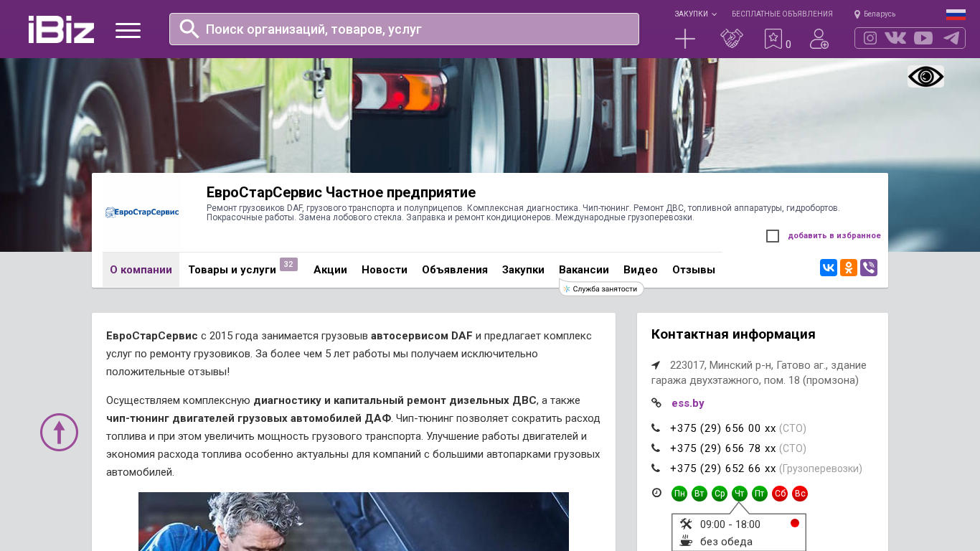980x551 pixels.
Task: Click the mechanic photo in description
Action: (x=354, y=522)
